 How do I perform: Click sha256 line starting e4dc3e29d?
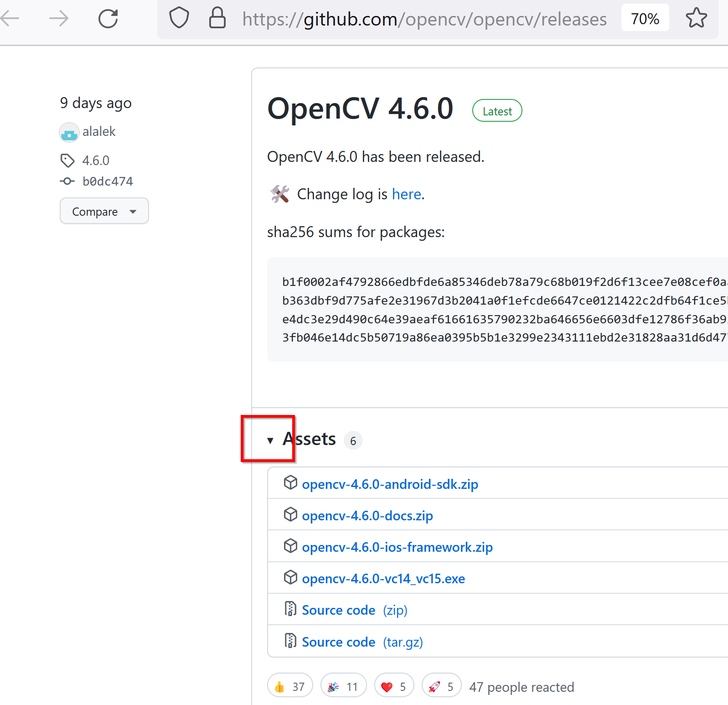[x=505, y=319]
